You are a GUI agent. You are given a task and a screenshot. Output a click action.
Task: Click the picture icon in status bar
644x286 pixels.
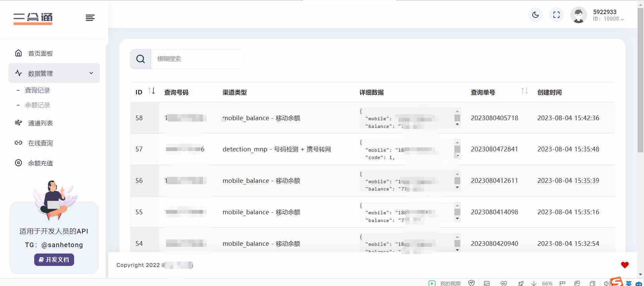tap(487, 283)
